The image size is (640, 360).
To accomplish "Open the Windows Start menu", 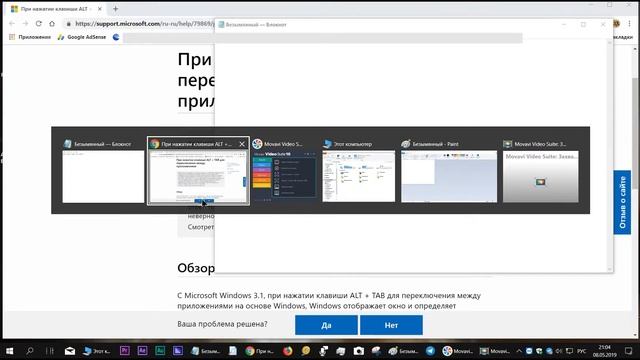I will click(x=9, y=351).
